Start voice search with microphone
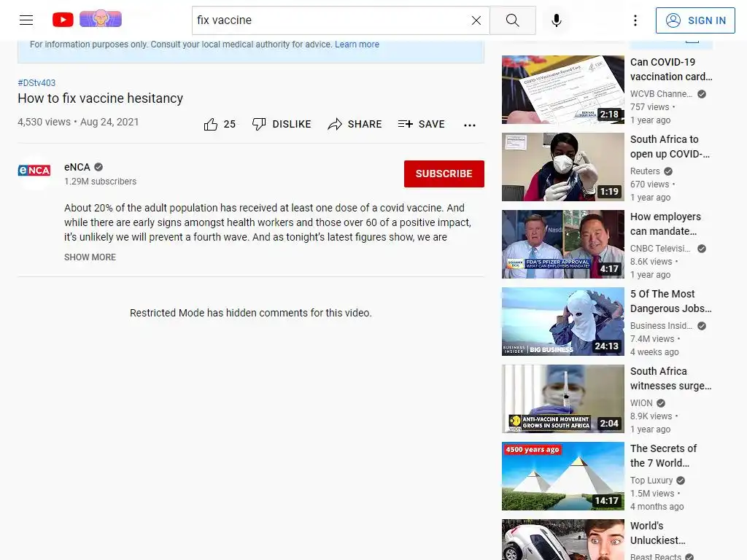This screenshot has width=747, height=560. pos(556,20)
